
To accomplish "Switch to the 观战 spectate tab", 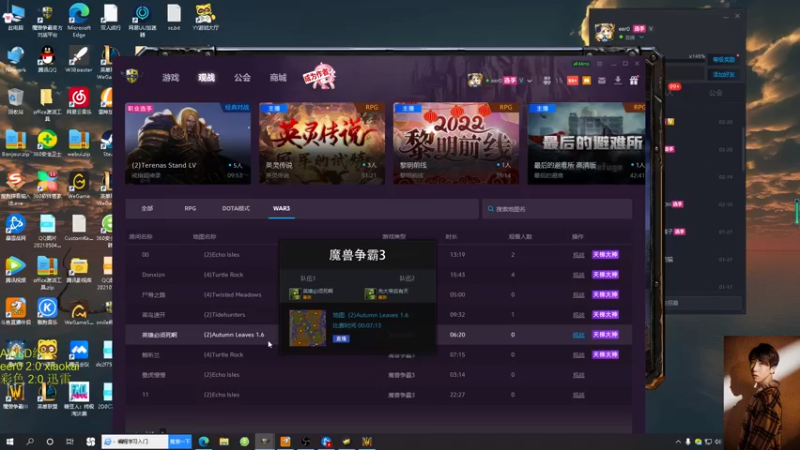I will 206,78.
